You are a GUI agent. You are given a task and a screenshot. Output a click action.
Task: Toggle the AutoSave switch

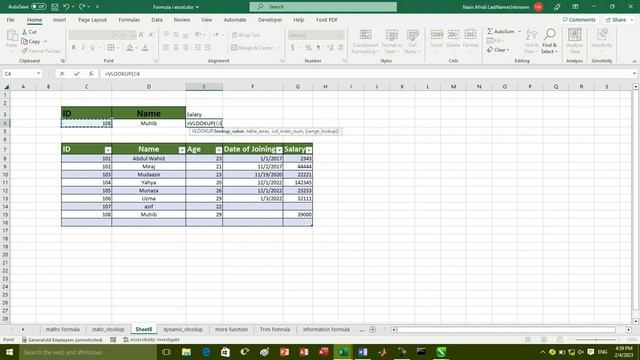click(38, 7)
